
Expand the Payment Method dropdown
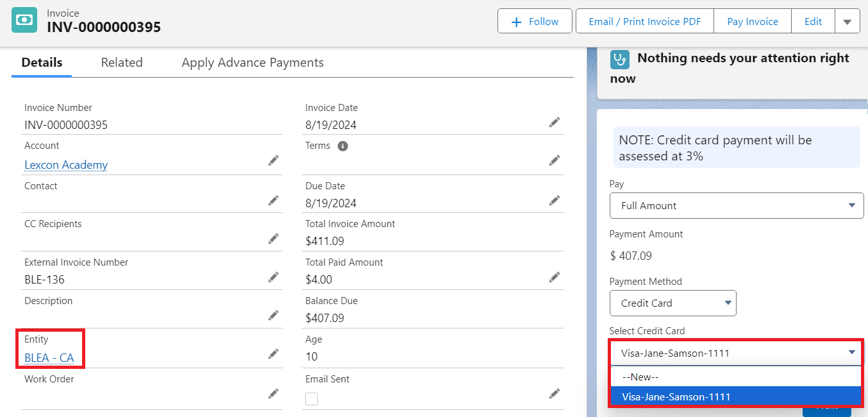coord(672,303)
